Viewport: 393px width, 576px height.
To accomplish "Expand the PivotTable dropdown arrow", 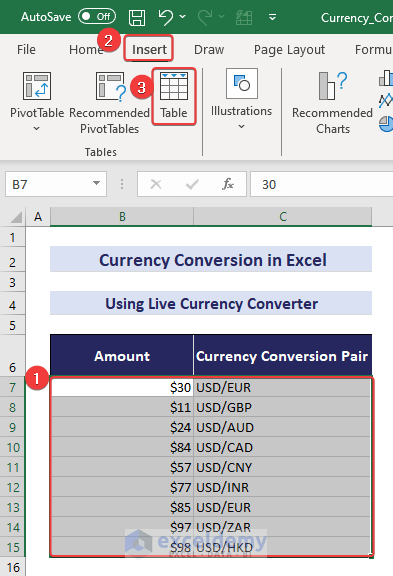I will [x=36, y=129].
